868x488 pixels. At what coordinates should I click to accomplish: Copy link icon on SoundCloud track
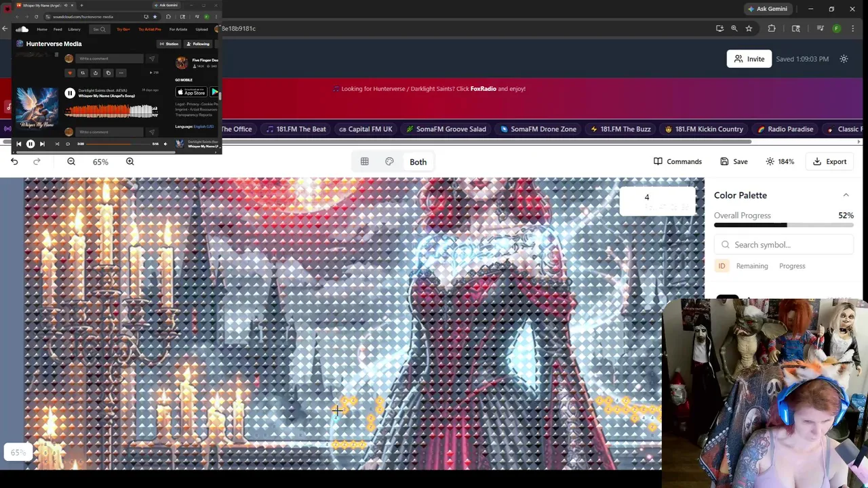pyautogui.click(x=108, y=73)
